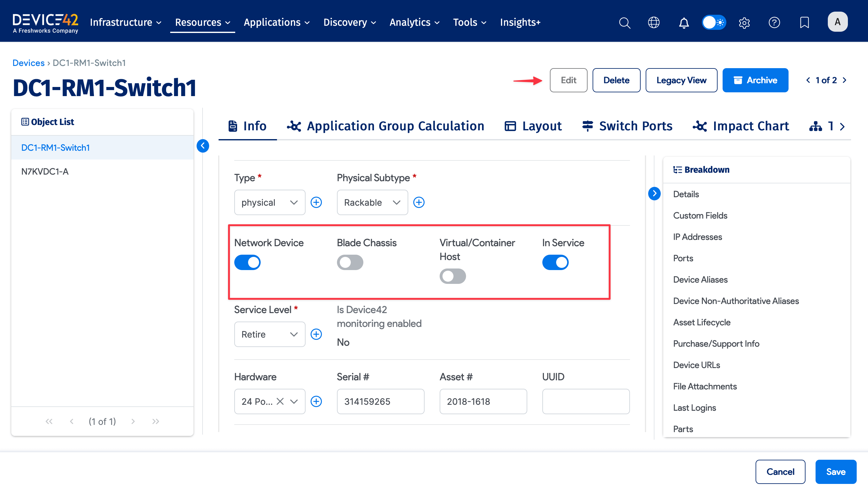Add new Service Level with plus icon
The width and height of the screenshot is (868, 488).
pos(316,334)
